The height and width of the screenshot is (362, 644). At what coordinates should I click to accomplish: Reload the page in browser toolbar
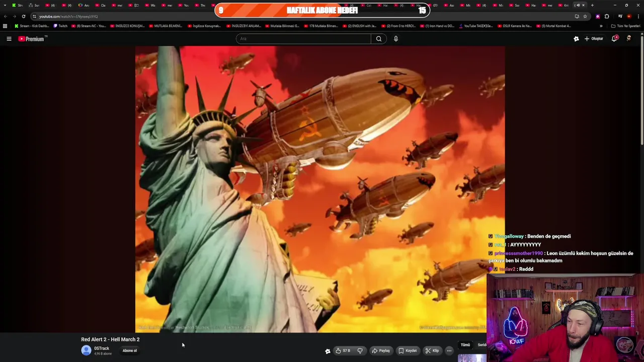[x=23, y=16]
